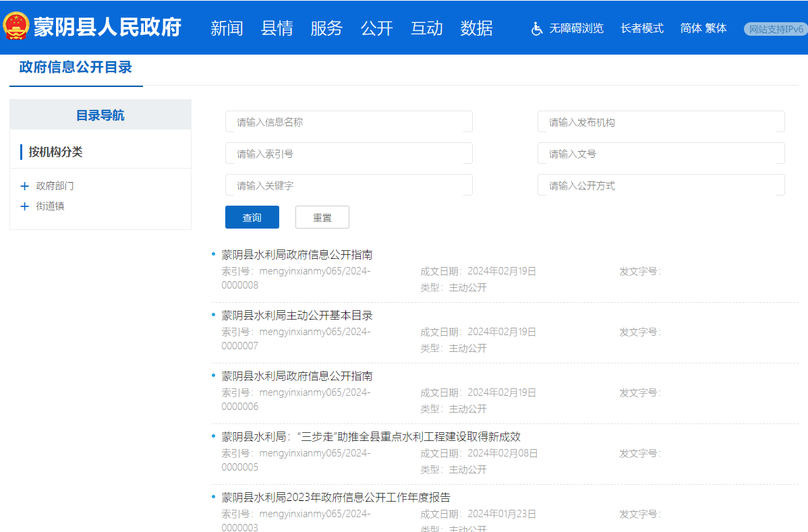Open the 数据 navigation item
Image resolution: width=808 pixels, height=532 pixels.
point(476,28)
